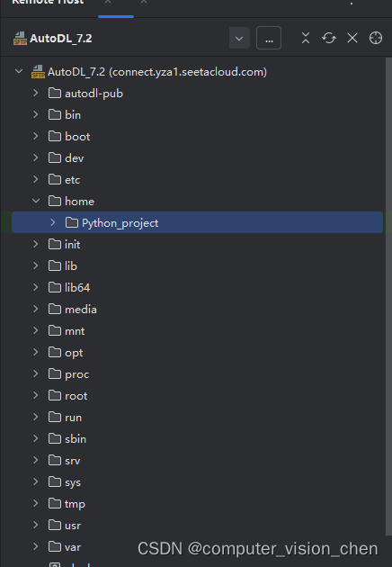Screen dimensions: 392x567
Task: Click the tmp folder icon
Action: [55, 503]
